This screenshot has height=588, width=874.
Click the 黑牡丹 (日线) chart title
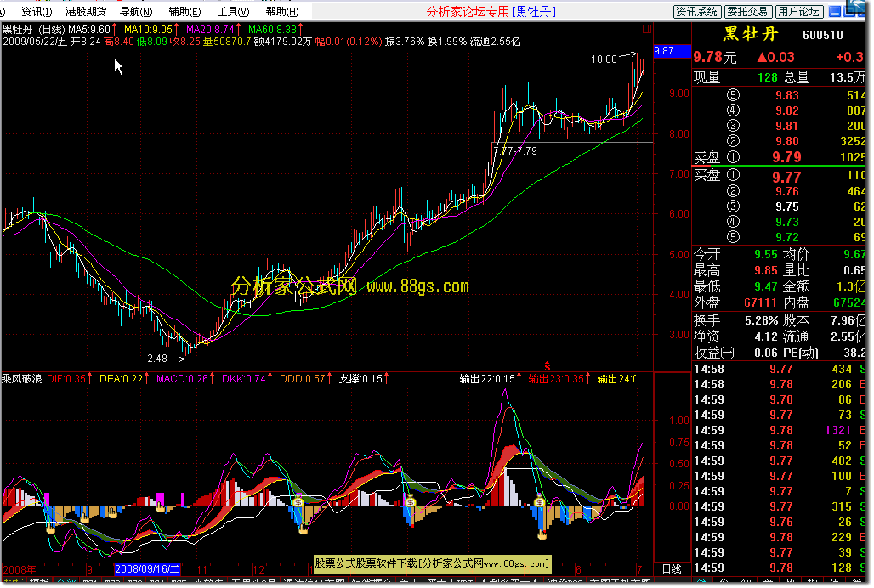pyautogui.click(x=33, y=30)
